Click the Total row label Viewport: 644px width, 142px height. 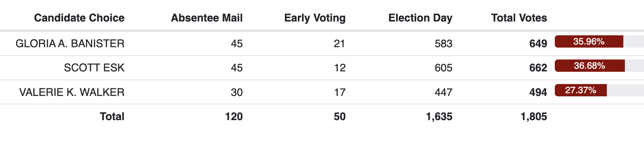click(x=112, y=117)
